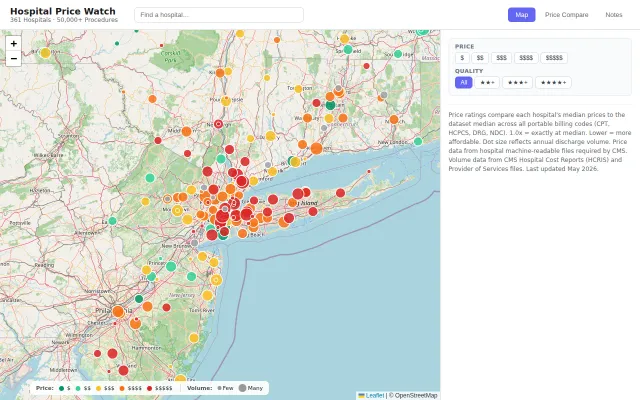Click the small gray Few volume legend dot
Screen dimensions: 640x400
point(220,388)
